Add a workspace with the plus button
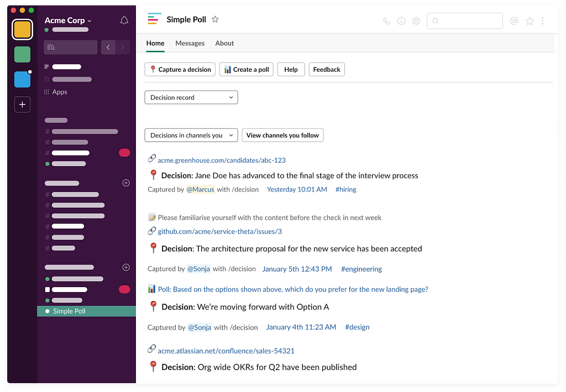566x392 pixels. tap(22, 104)
